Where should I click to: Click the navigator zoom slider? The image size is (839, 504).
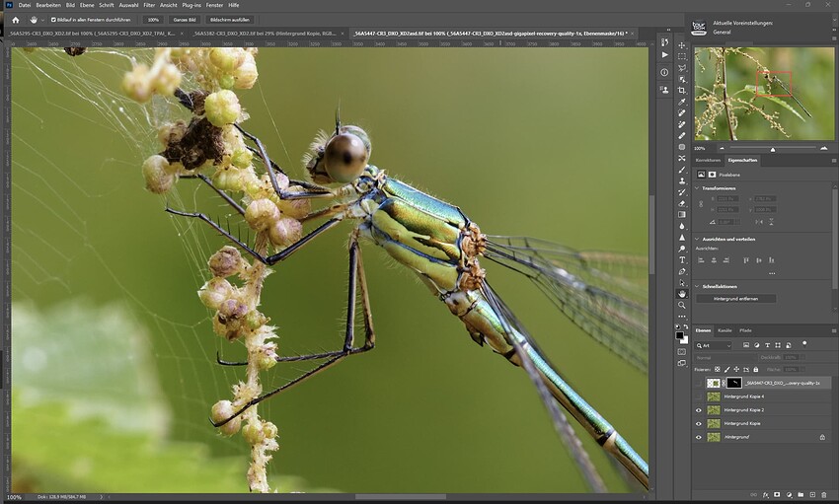(x=773, y=149)
